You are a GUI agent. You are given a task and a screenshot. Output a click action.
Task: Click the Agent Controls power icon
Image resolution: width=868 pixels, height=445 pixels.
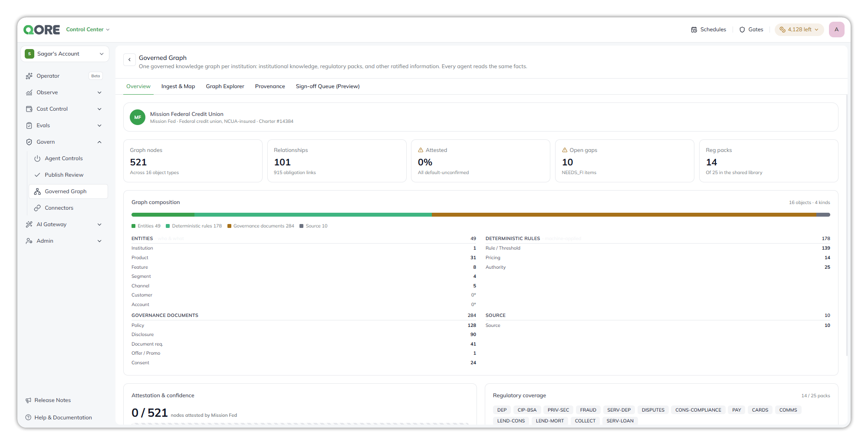37,158
